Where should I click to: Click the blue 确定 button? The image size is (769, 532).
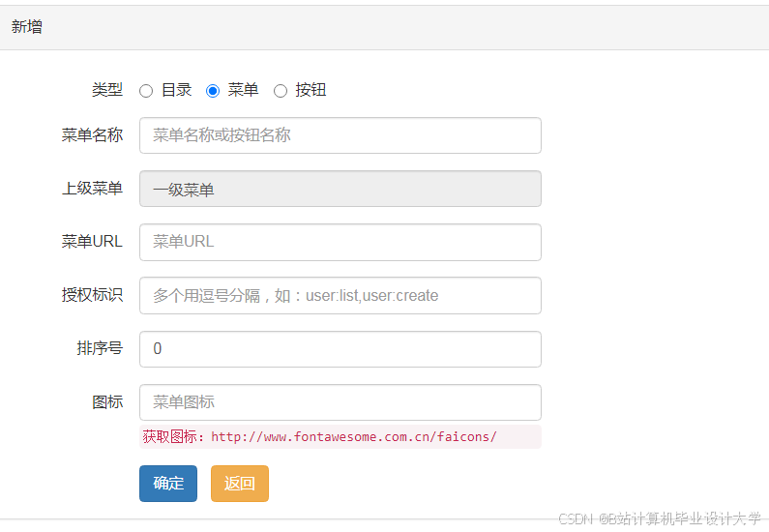tap(168, 484)
